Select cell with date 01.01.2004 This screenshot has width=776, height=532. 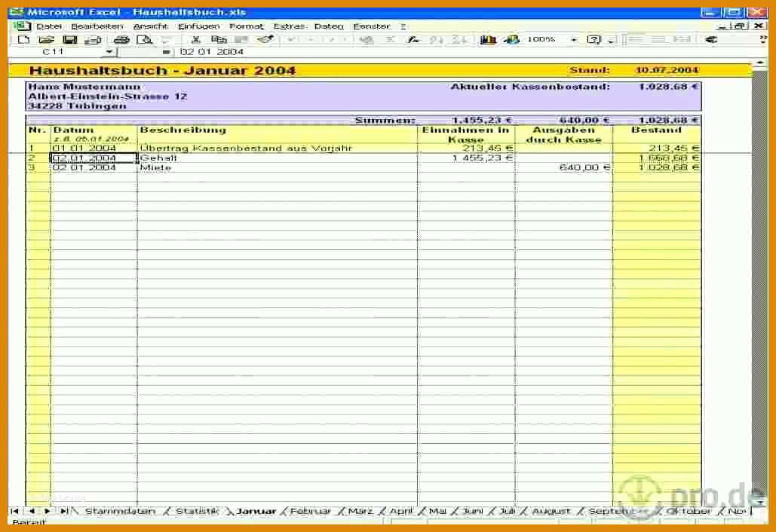[x=94, y=148]
